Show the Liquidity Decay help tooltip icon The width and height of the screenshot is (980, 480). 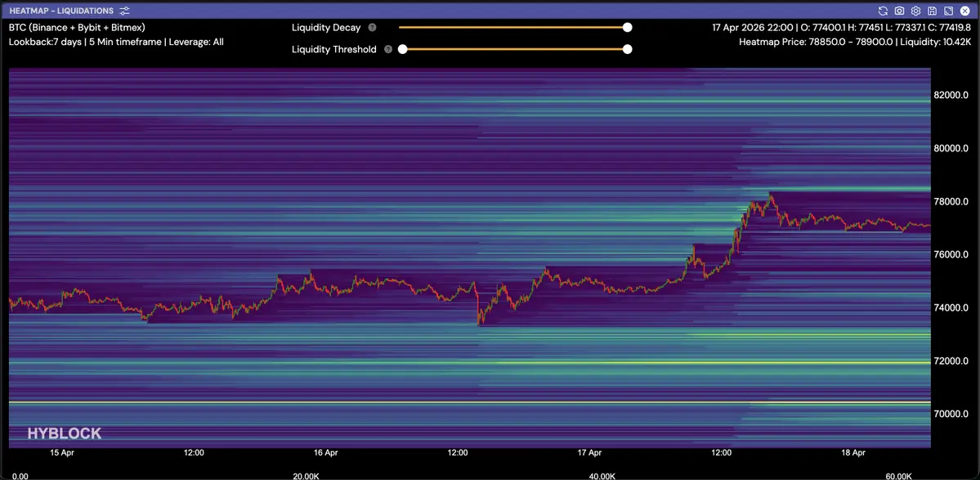[x=373, y=28]
